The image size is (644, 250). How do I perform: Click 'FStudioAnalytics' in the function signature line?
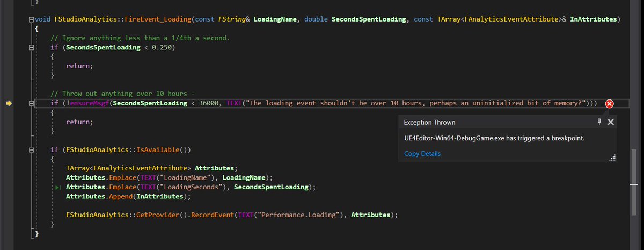(x=85, y=20)
